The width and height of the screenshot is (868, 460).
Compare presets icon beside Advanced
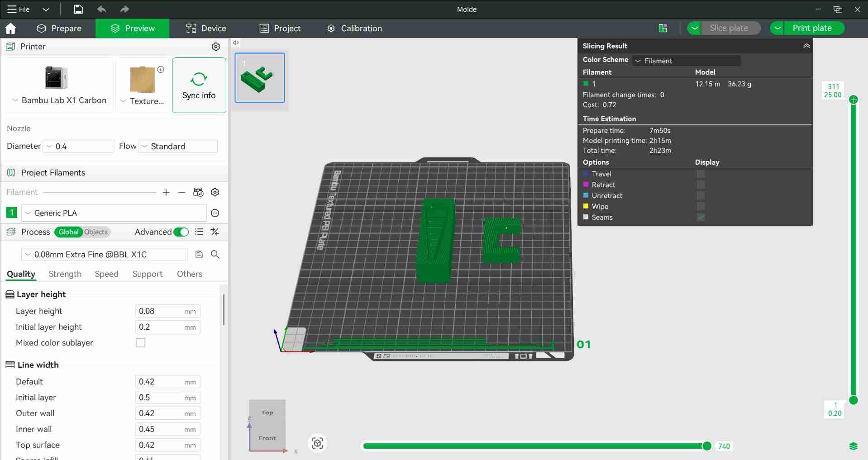tap(215, 232)
